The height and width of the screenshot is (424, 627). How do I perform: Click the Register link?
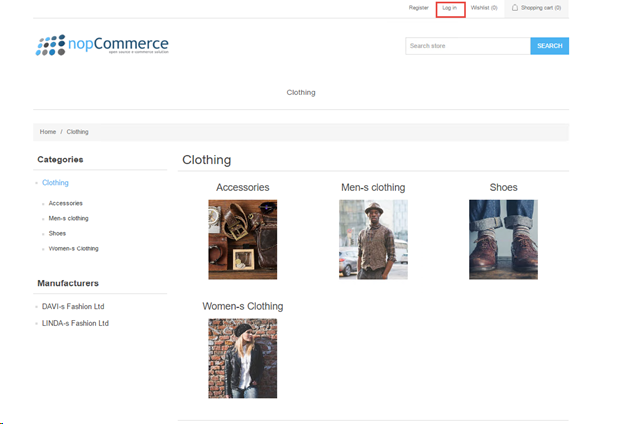click(x=418, y=8)
